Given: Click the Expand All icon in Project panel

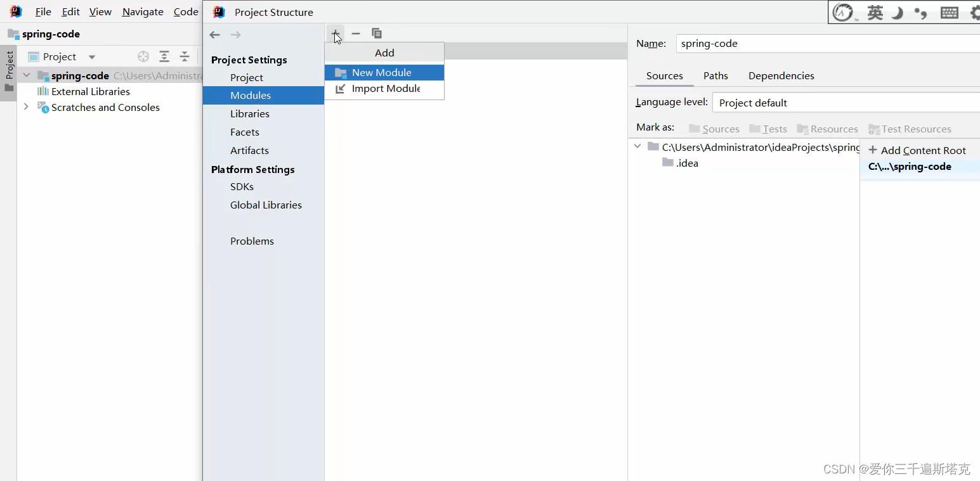Looking at the screenshot, I should point(164,56).
